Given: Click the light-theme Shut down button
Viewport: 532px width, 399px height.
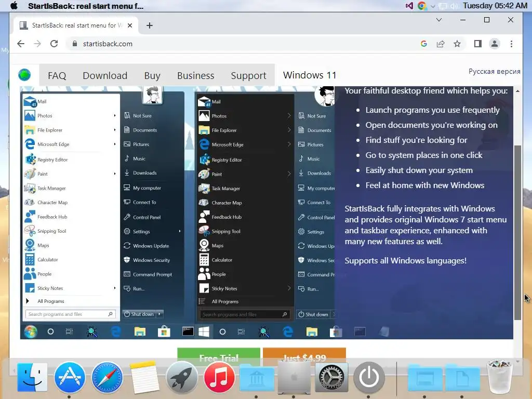Looking at the screenshot, I should coord(139,314).
